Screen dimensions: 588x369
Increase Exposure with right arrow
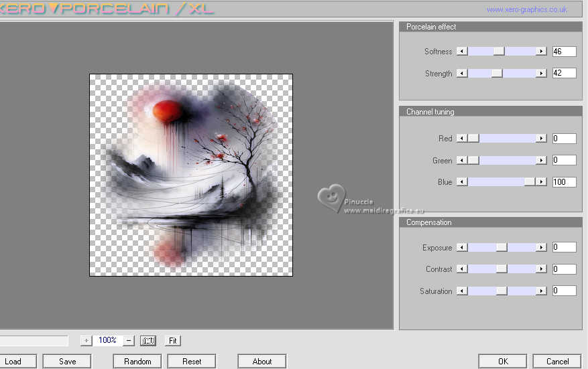pos(541,247)
